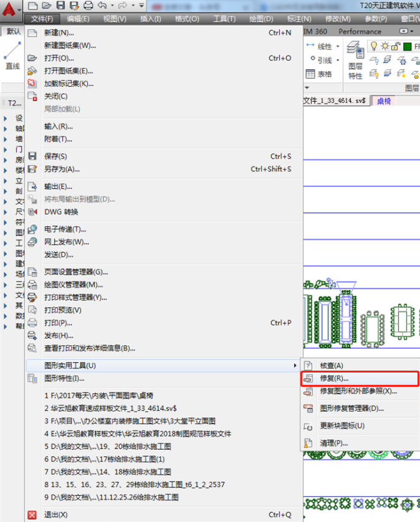Viewport: 420px width, 522px height.
Task: Switch to the Performance ribbon tab
Action: 360,31
